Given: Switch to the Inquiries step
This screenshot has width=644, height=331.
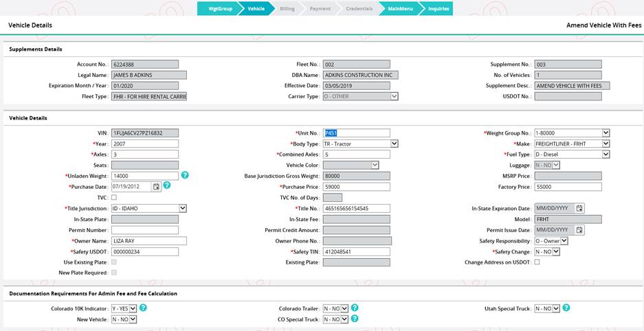Looking at the screenshot, I should coord(438,9).
